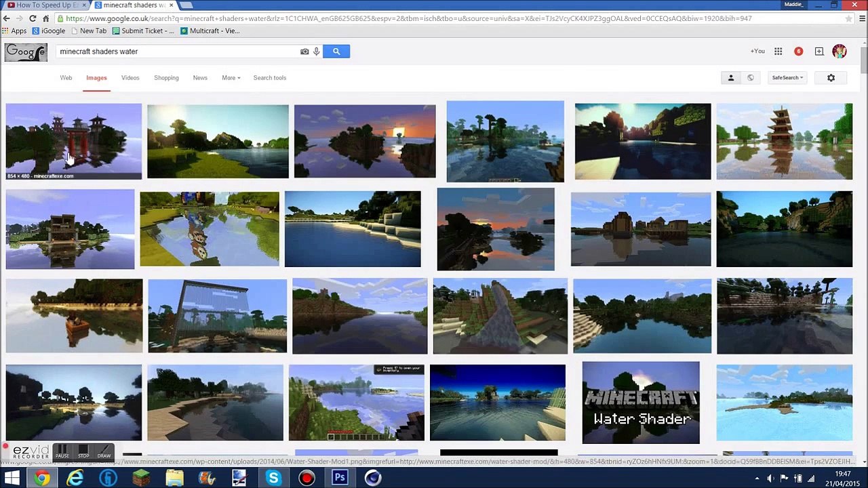Launch Internet Explorer from the taskbar

click(75, 479)
